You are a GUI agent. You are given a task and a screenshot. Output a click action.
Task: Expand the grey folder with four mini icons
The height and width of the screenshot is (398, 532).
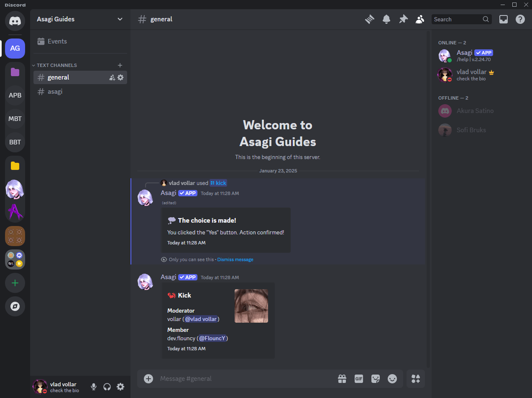(15, 259)
